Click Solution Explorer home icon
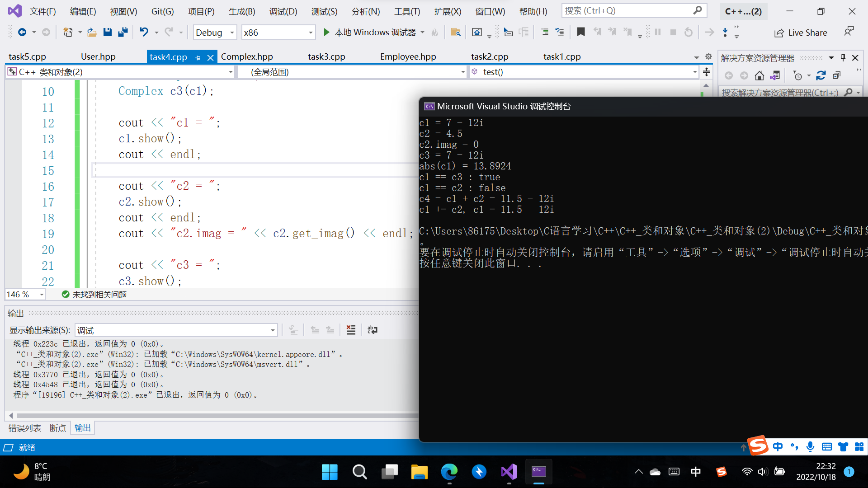The height and width of the screenshot is (488, 868). coord(759,75)
